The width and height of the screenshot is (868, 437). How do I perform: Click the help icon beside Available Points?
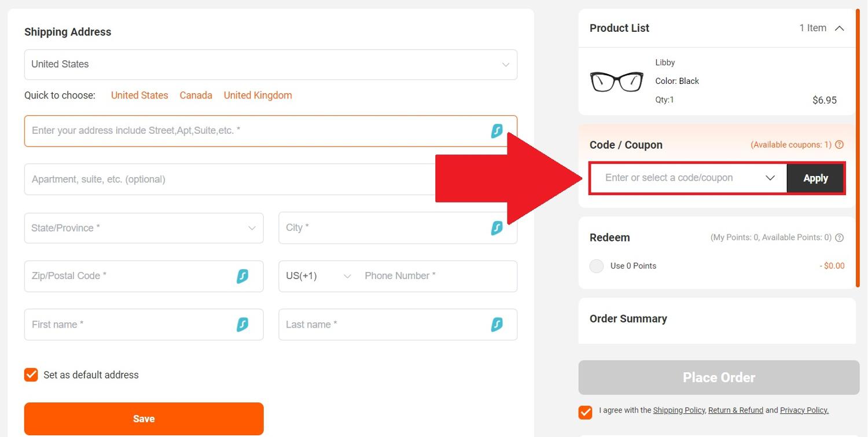[839, 237]
